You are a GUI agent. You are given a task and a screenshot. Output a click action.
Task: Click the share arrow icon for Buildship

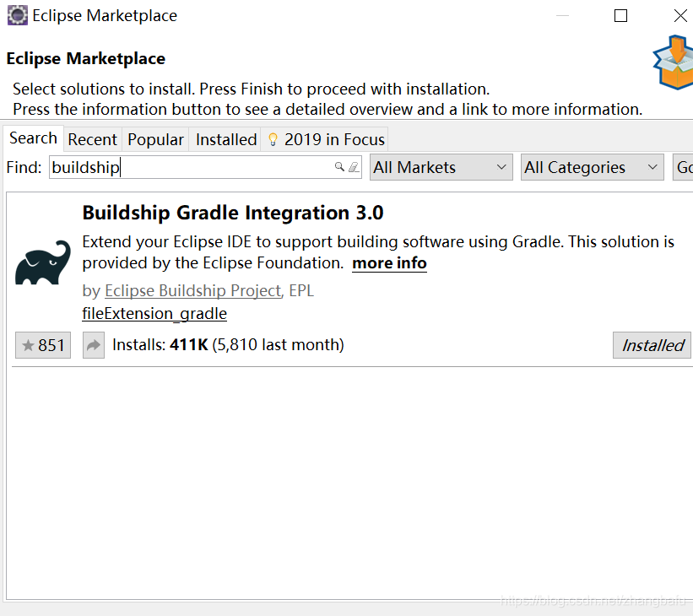click(x=94, y=345)
